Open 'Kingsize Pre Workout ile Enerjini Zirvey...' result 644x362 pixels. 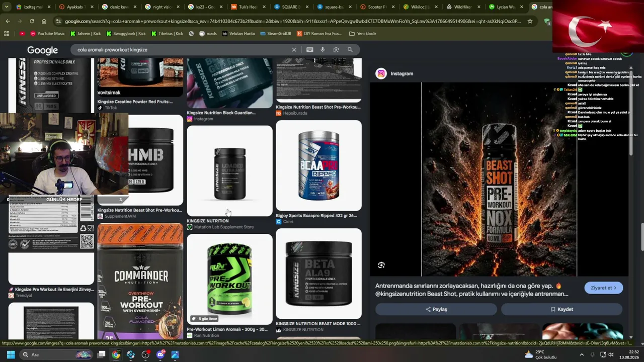click(x=54, y=290)
